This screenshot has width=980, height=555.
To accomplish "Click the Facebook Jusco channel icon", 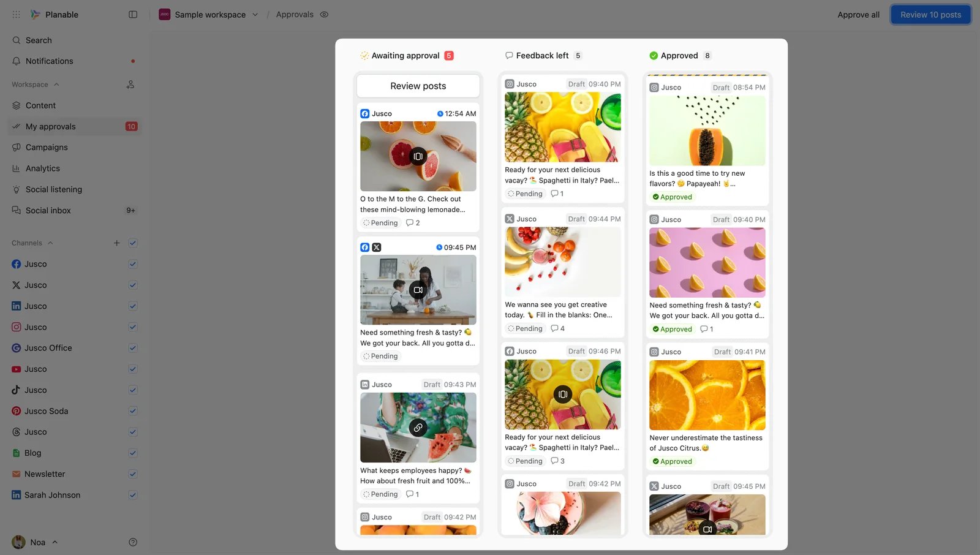I will pos(17,264).
